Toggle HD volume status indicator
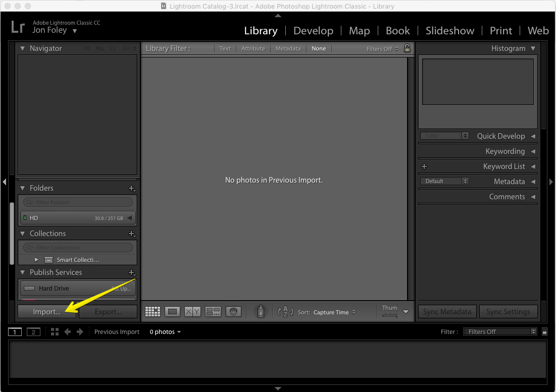The width and height of the screenshot is (556, 392). tap(25, 218)
